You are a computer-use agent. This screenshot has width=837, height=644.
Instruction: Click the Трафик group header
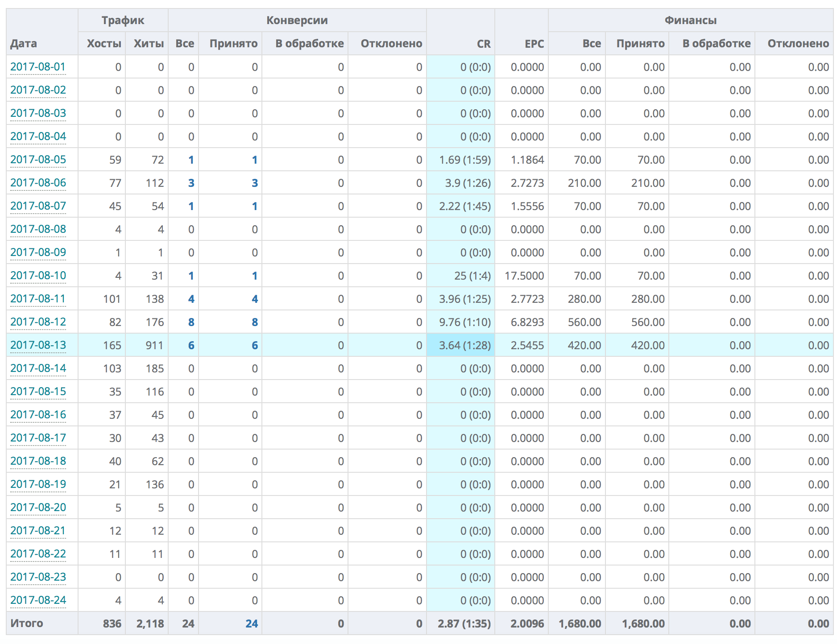pos(123,21)
